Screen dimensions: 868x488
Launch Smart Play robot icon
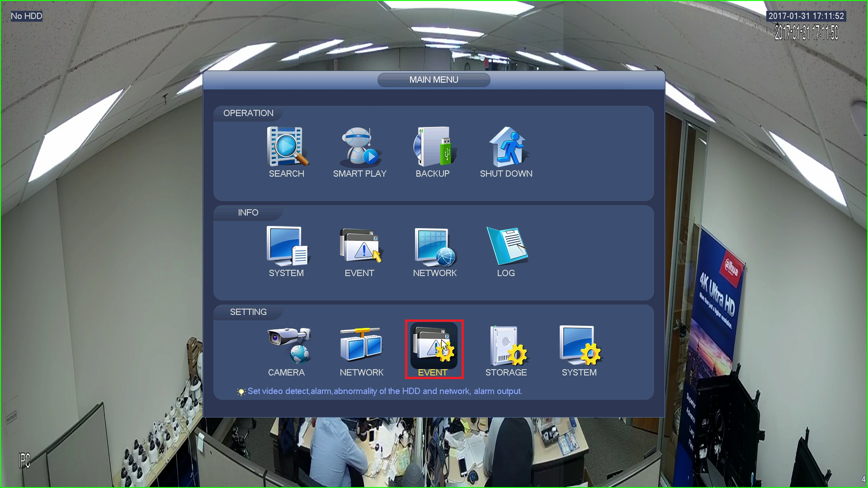360,147
